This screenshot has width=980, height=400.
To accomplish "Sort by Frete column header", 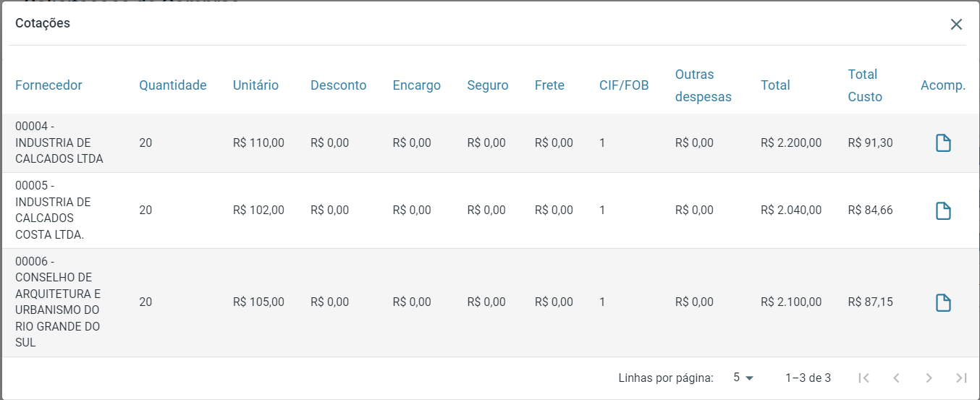I will (549, 85).
